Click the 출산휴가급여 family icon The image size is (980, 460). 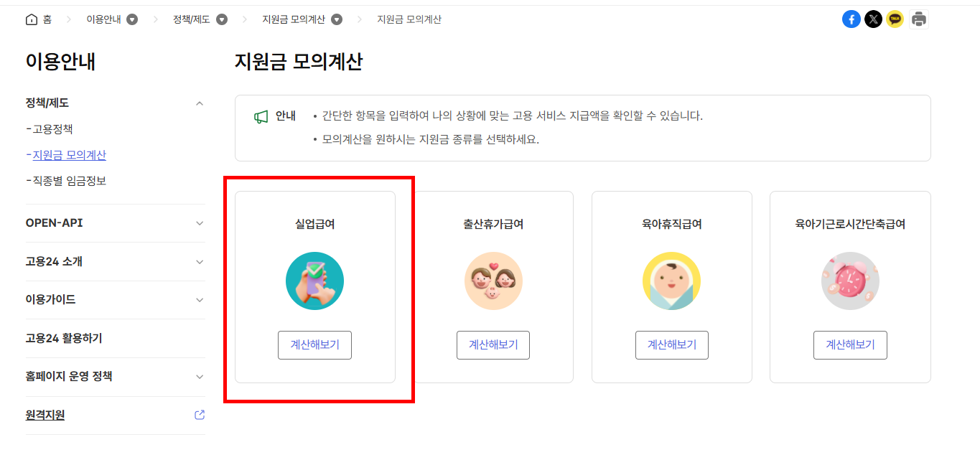493,281
